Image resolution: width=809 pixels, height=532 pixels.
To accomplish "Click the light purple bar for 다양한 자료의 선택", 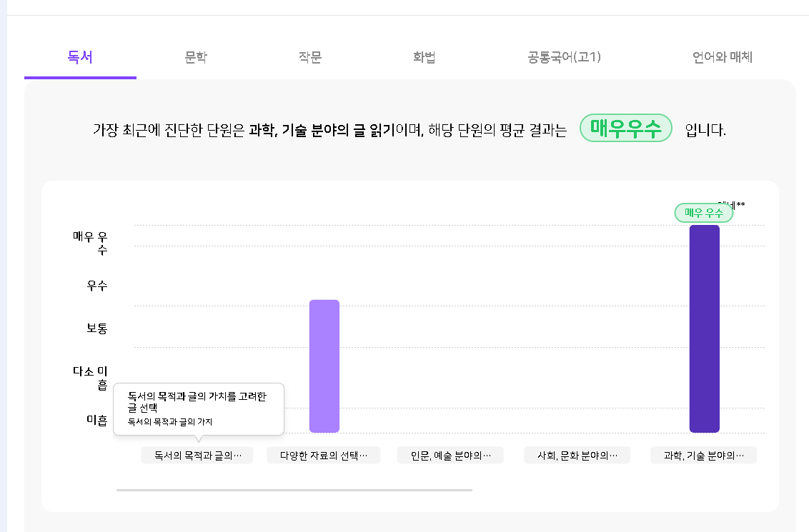I will (324, 366).
